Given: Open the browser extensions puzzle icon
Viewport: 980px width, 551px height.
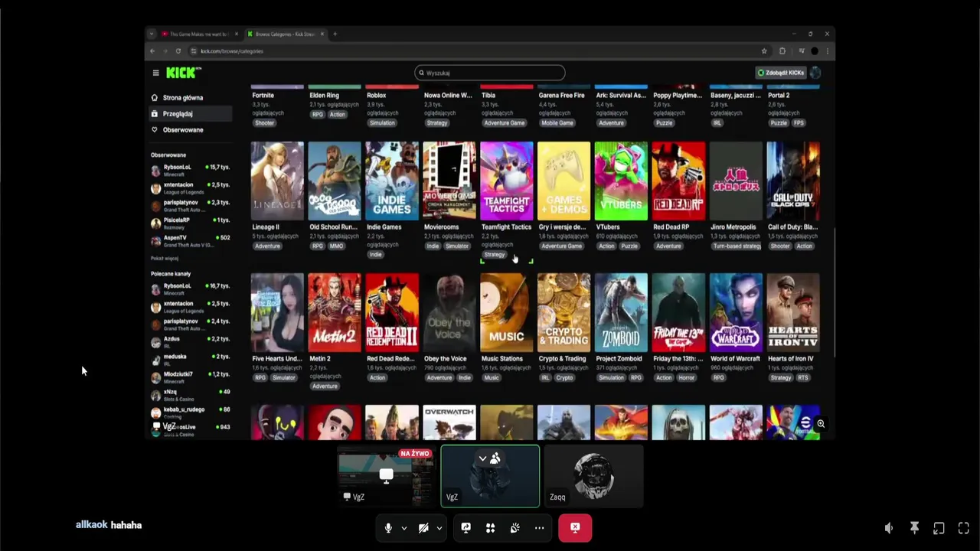Looking at the screenshot, I should point(782,51).
